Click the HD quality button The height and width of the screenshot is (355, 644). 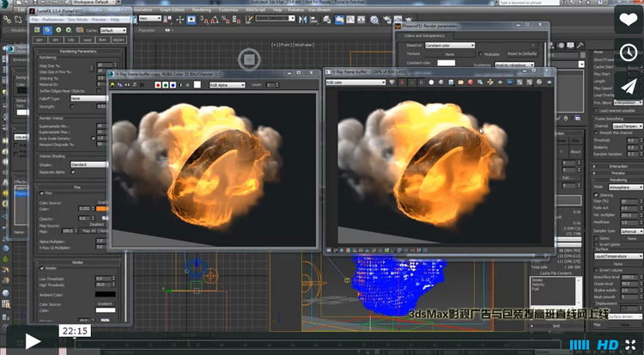tap(607, 345)
